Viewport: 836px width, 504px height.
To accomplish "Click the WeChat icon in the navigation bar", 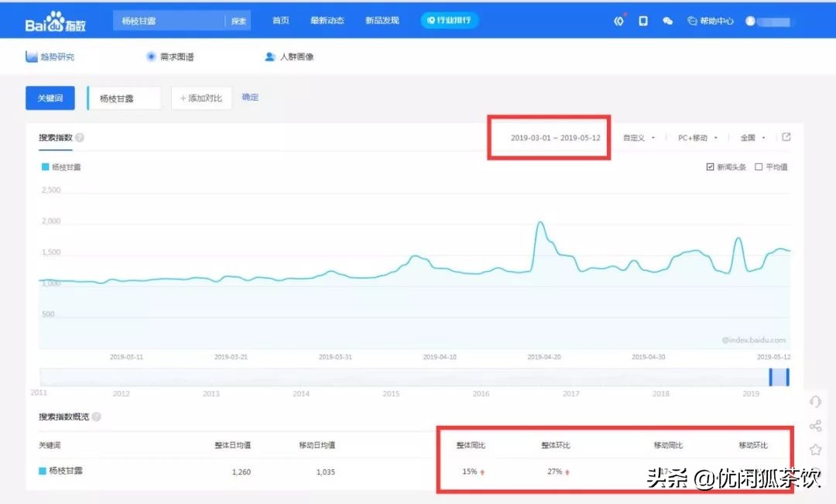I will click(667, 20).
